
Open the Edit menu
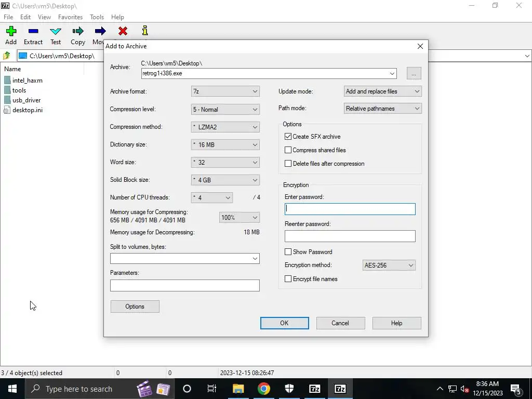[25, 17]
